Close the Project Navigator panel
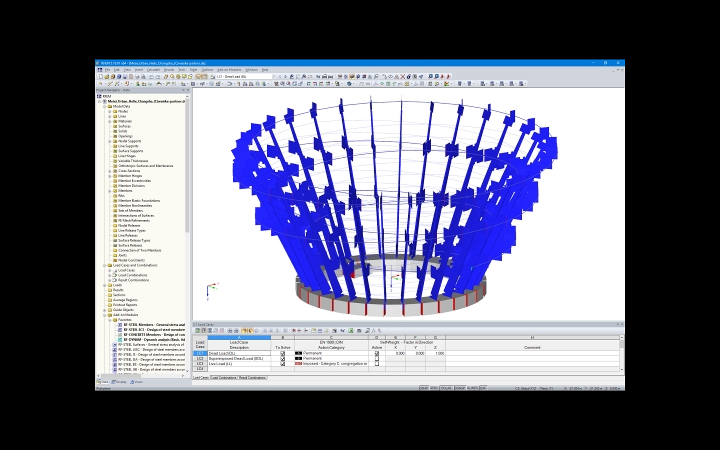The width and height of the screenshot is (720, 450). [x=188, y=90]
